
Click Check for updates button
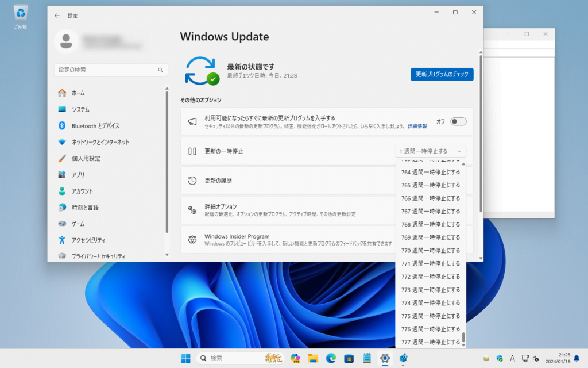coord(442,74)
